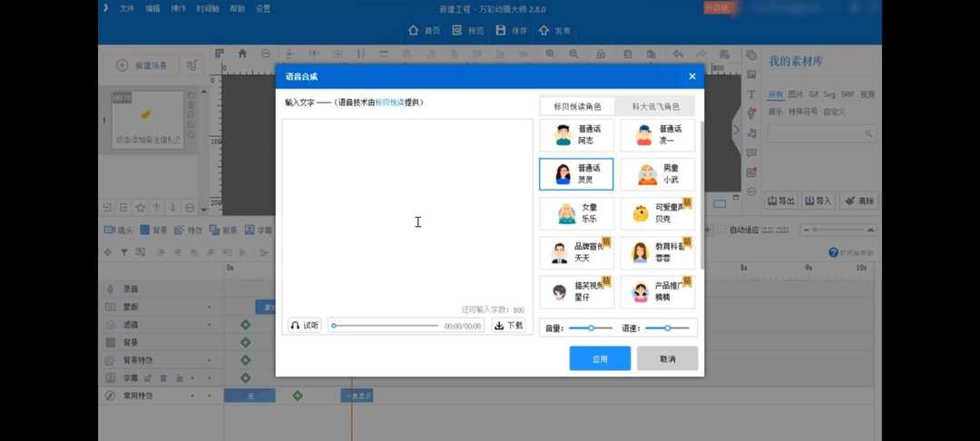Screen dimensions: 980x441
Task: Click the 下载 download audio button
Action: click(508, 325)
